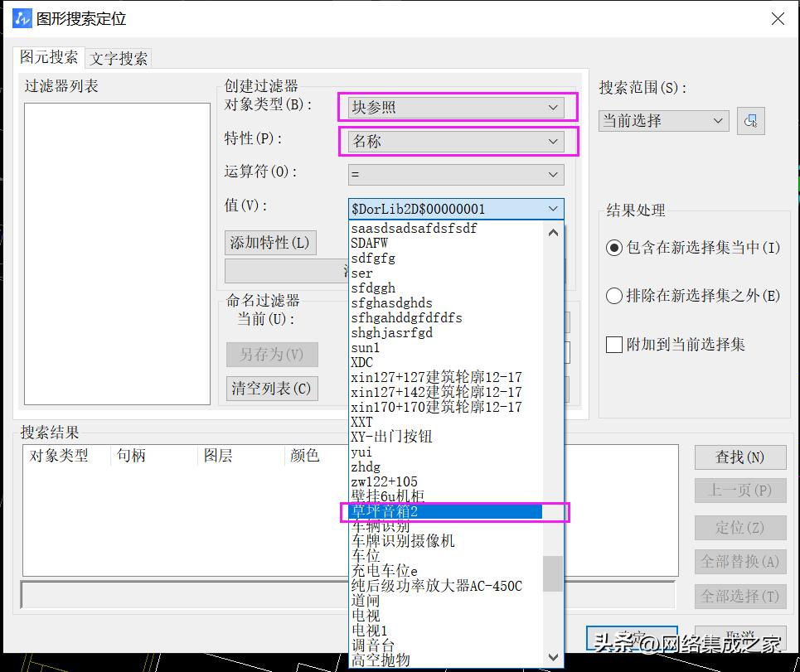
Task: Select sfdggh in the value list
Action: (x=447, y=288)
